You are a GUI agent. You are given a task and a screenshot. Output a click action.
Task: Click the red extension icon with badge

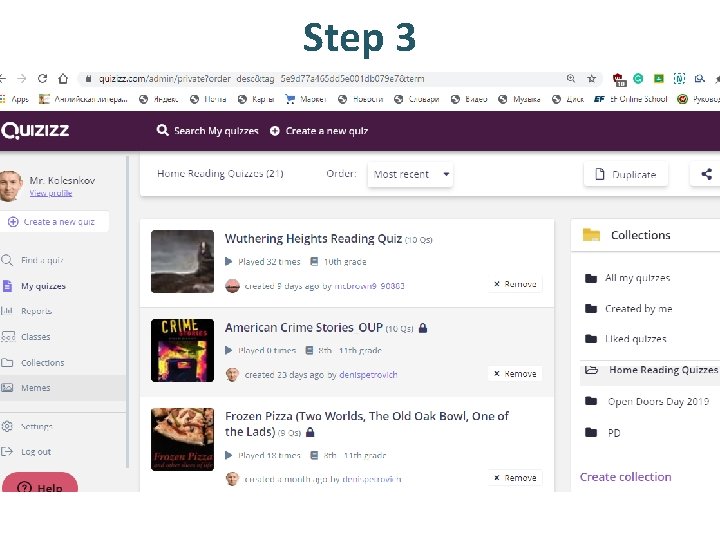click(619, 79)
